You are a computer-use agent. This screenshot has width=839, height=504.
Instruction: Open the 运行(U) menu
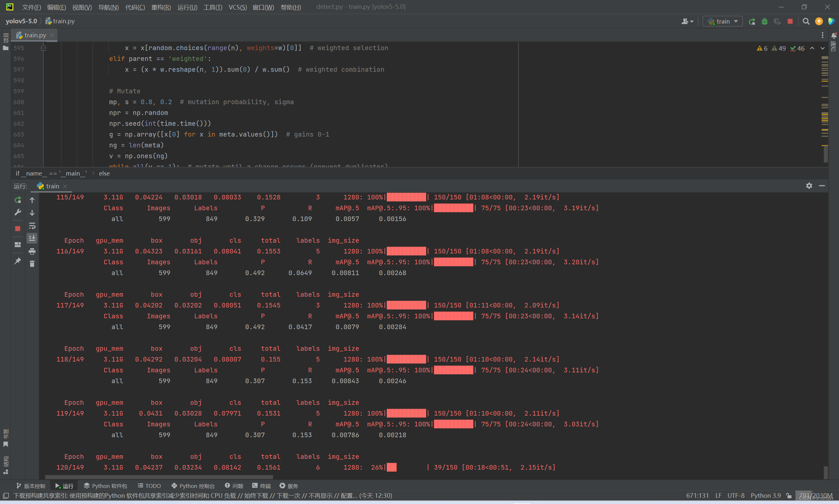coord(187,7)
